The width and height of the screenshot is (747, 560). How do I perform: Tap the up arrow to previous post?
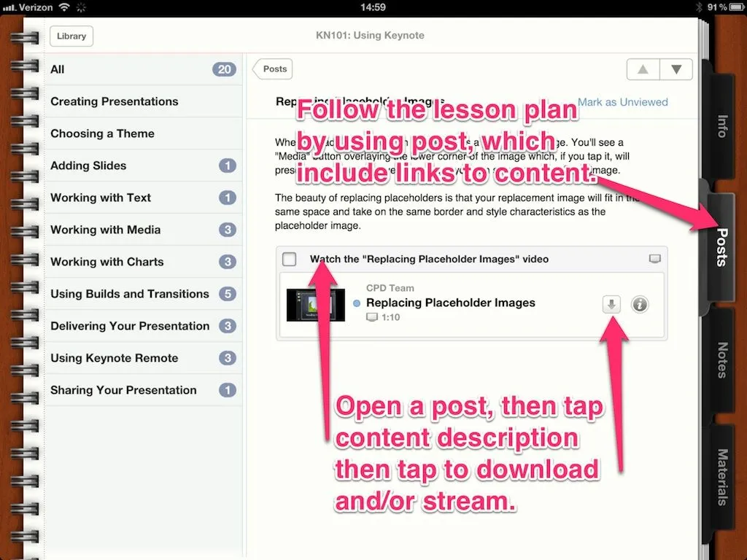(643, 70)
